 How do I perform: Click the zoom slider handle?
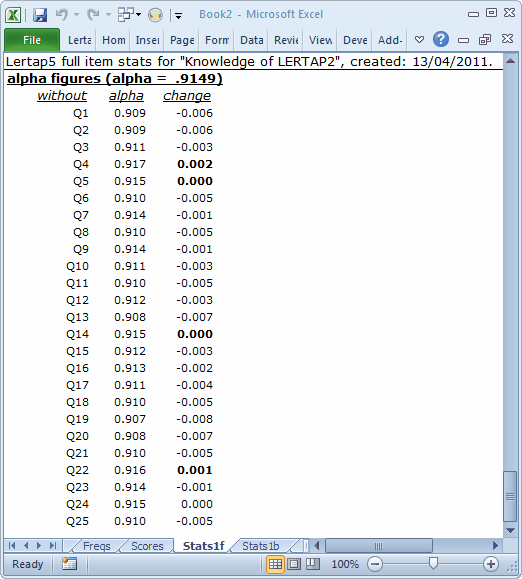[433, 563]
